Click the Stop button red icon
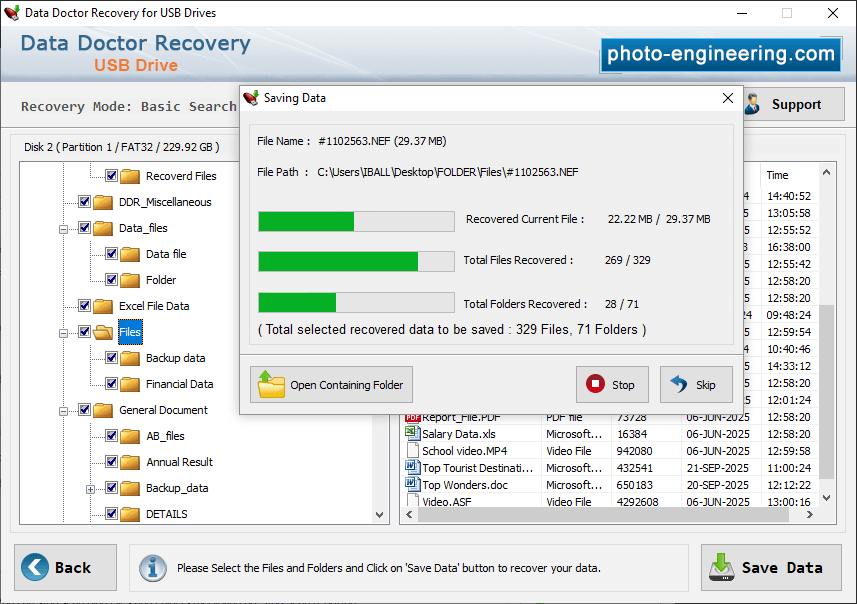The height and width of the screenshot is (604, 857). coord(595,384)
